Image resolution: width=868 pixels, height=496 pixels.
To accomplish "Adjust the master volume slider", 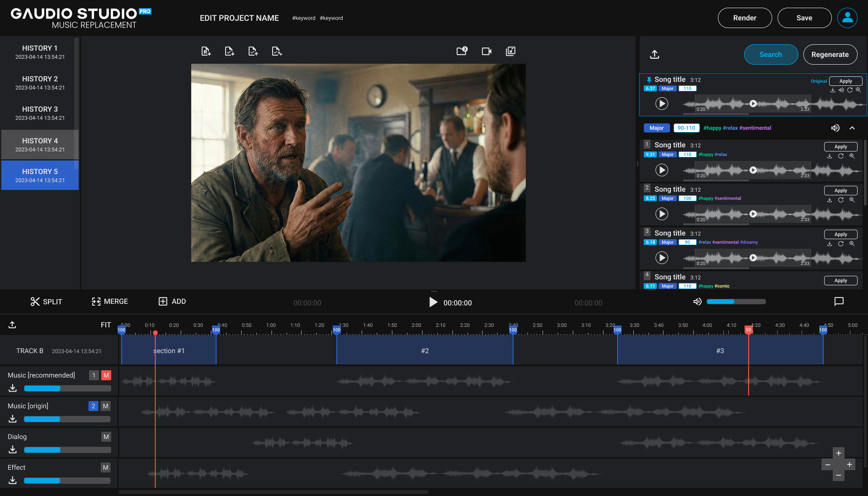I will click(736, 302).
